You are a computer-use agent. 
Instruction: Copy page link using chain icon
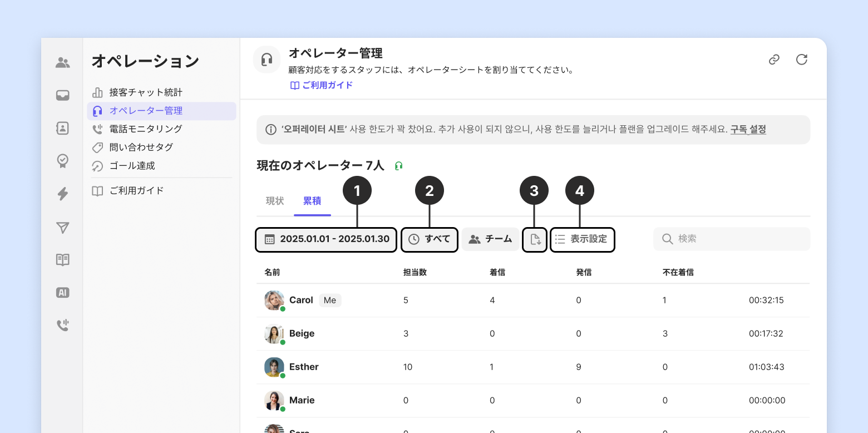click(774, 60)
